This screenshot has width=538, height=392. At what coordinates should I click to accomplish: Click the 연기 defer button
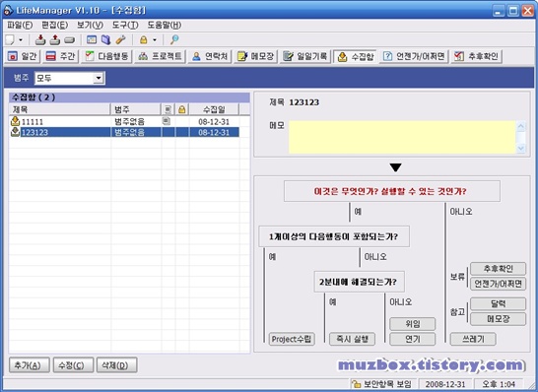tap(413, 339)
